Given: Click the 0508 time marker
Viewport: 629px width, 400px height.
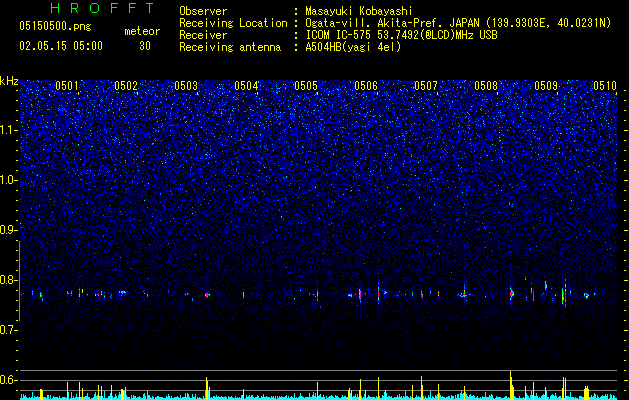Looking at the screenshot, I should point(486,86).
